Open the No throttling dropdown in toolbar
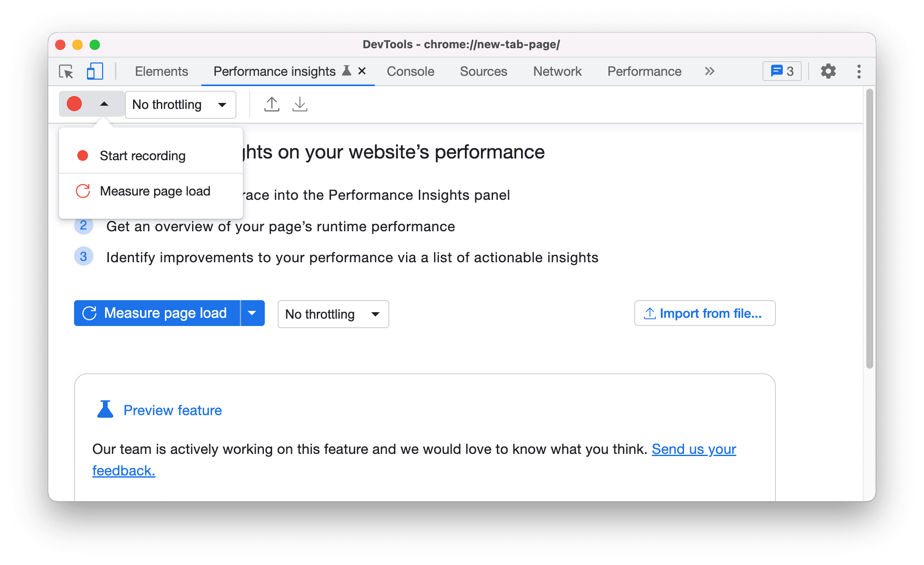Image resolution: width=924 pixels, height=565 pixels. point(177,104)
